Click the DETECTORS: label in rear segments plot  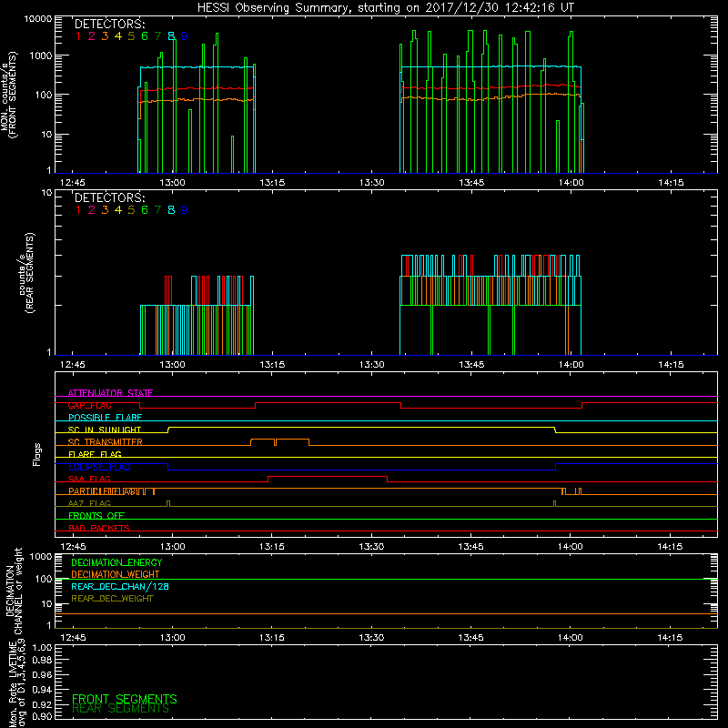(109, 197)
